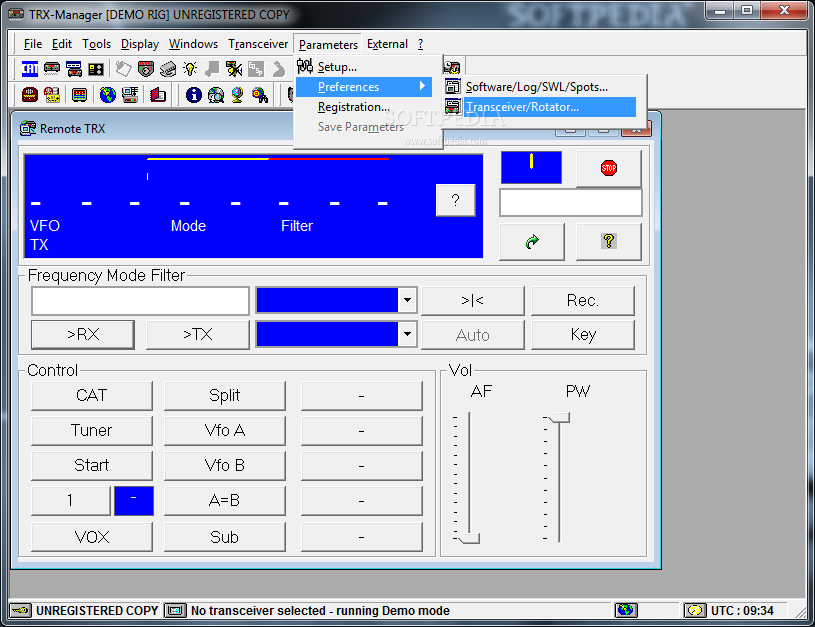Choose Setup... from Parameters menu
815x627 pixels.
click(364, 67)
